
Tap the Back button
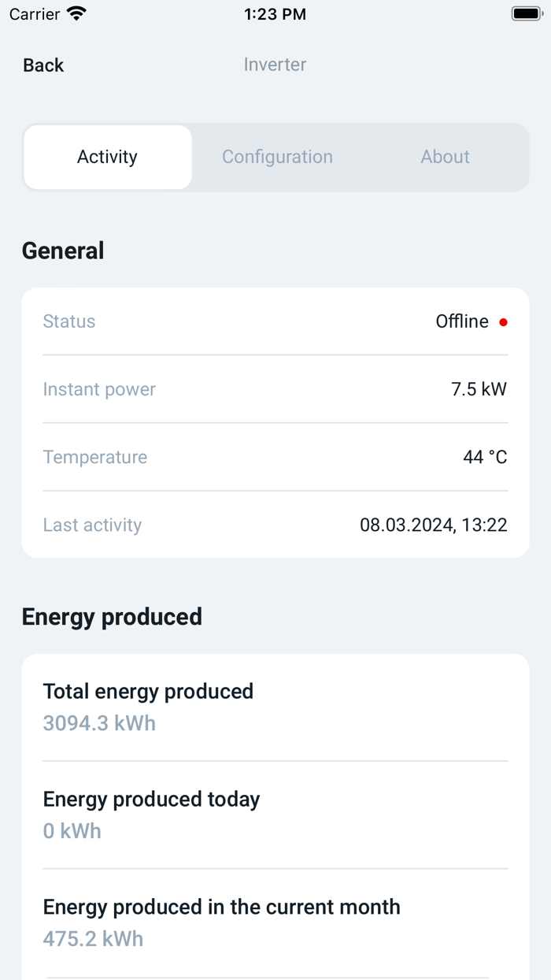click(43, 65)
